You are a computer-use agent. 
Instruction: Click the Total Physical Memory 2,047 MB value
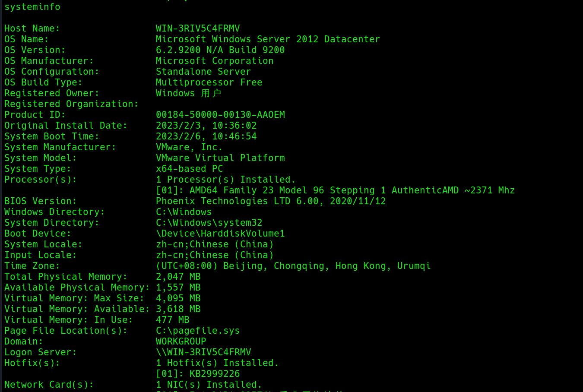coord(178,277)
